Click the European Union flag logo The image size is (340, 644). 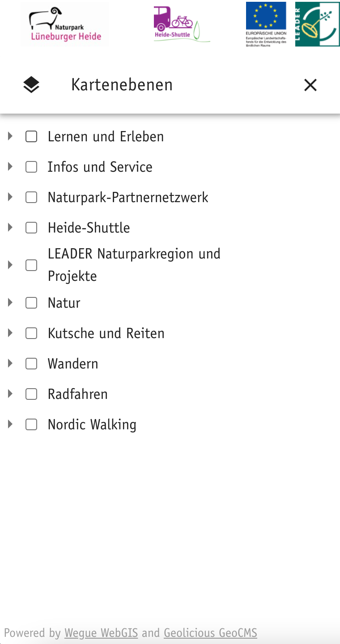(x=266, y=24)
